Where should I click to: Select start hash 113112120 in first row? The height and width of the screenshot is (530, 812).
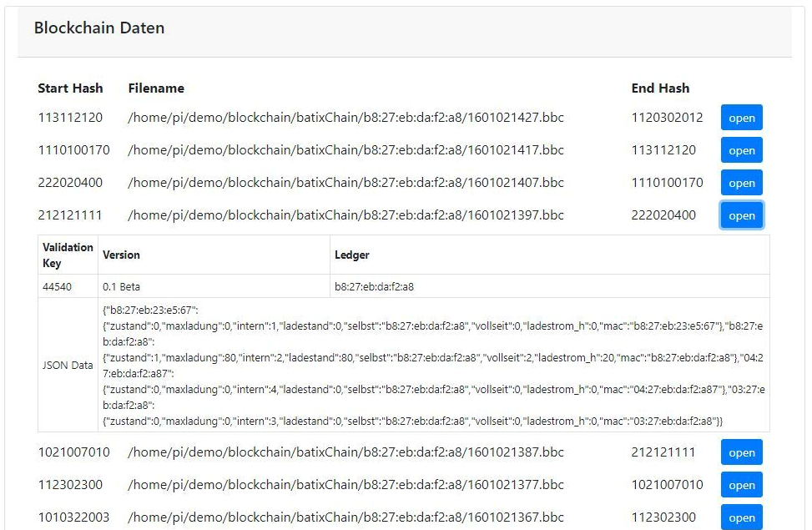[x=70, y=118]
